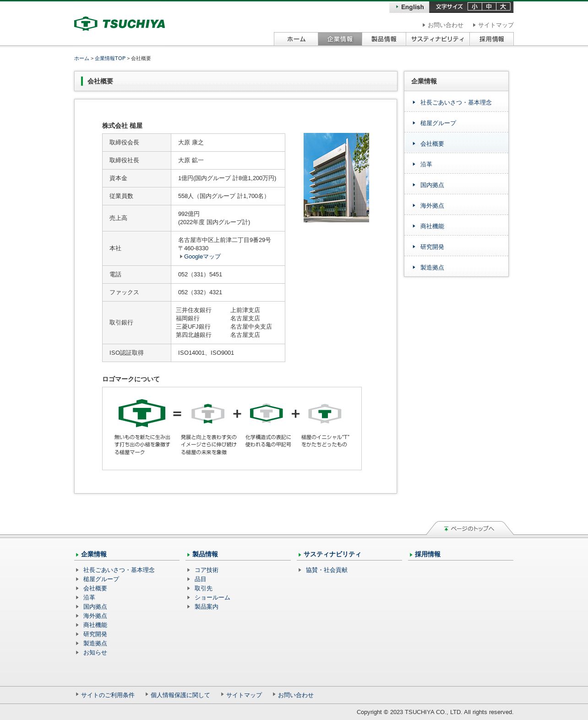Open 個人情報保護に関して at page bottom
This screenshot has width=588, height=720.
[x=180, y=695]
